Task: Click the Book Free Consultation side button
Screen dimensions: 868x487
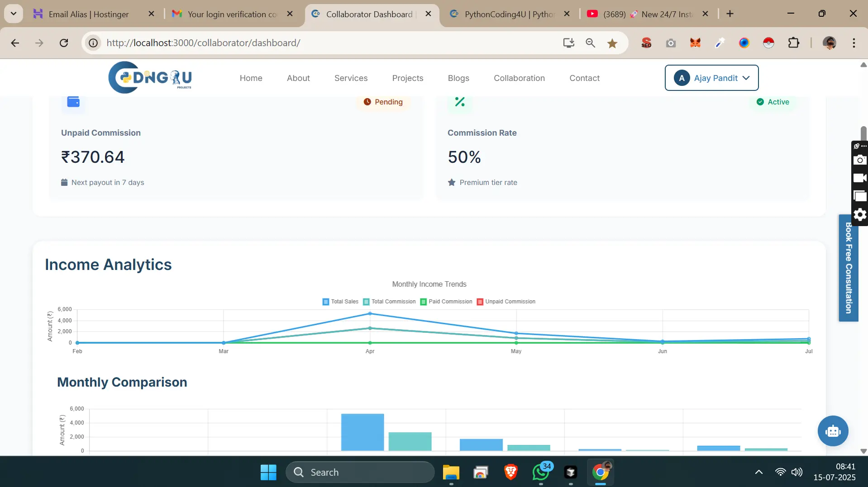Action: tap(848, 268)
